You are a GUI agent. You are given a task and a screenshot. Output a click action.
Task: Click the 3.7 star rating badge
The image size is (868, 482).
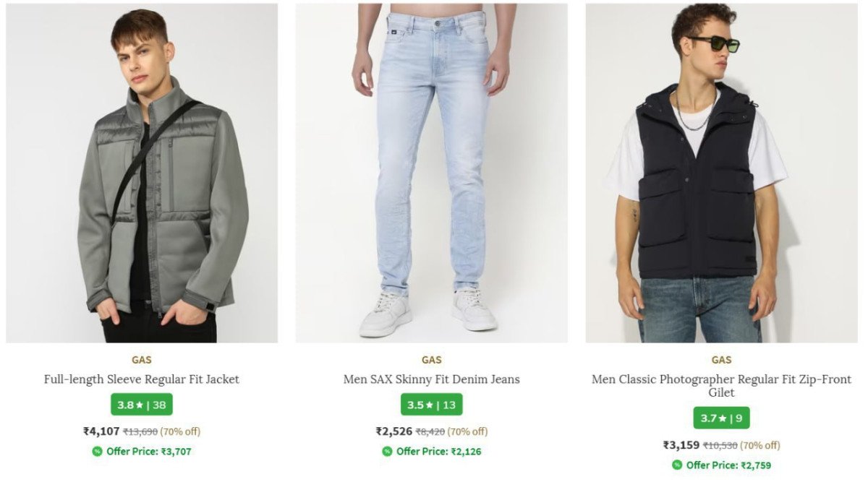click(x=721, y=418)
